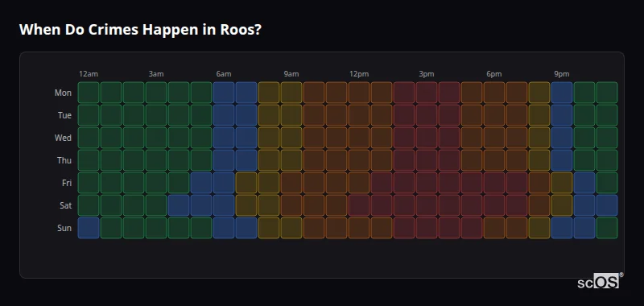Click the '9pm' hour label
644x306 pixels.
(x=561, y=74)
